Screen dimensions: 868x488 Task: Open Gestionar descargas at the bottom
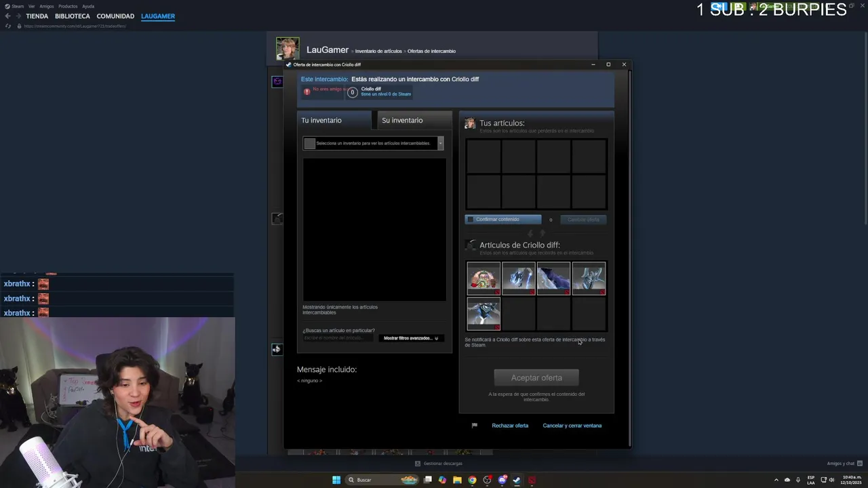tap(439, 464)
